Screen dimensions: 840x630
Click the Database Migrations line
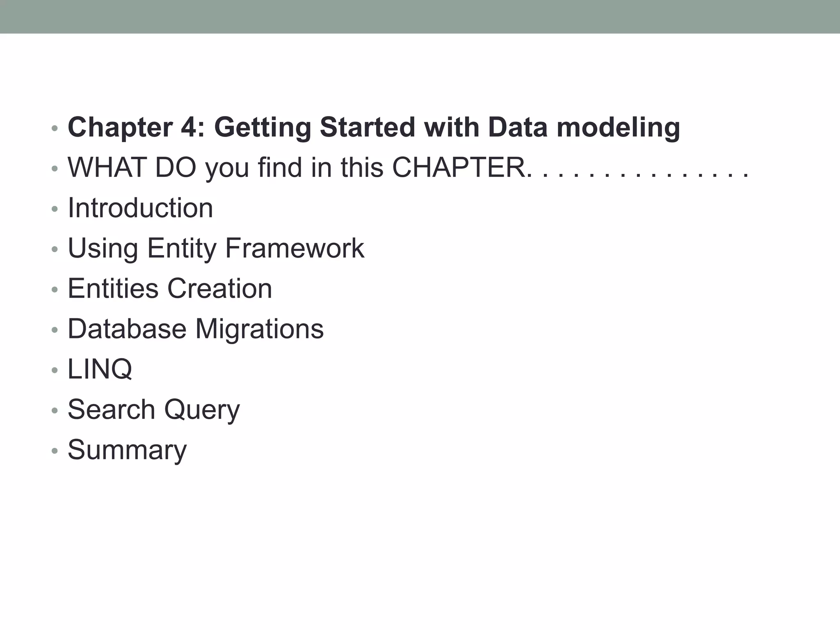point(195,329)
